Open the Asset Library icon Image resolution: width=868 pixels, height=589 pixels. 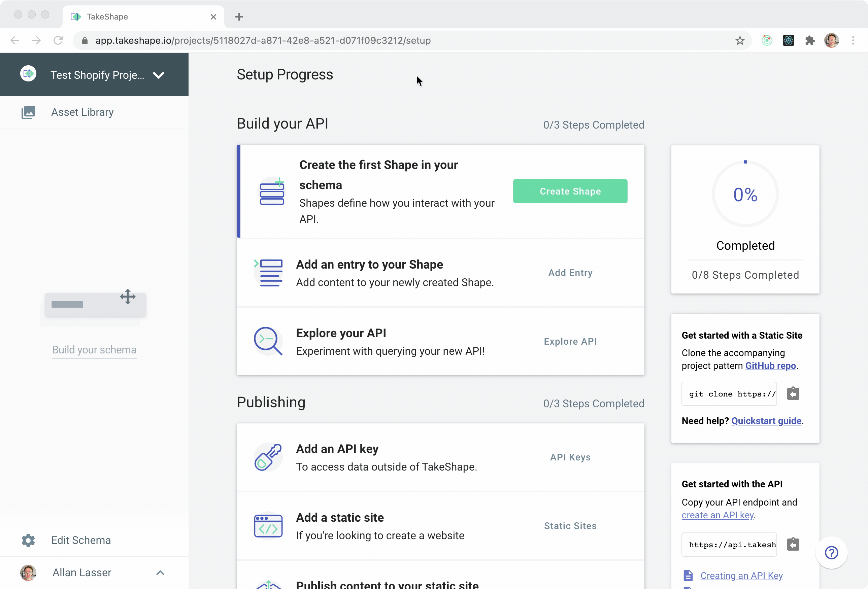[x=28, y=112]
